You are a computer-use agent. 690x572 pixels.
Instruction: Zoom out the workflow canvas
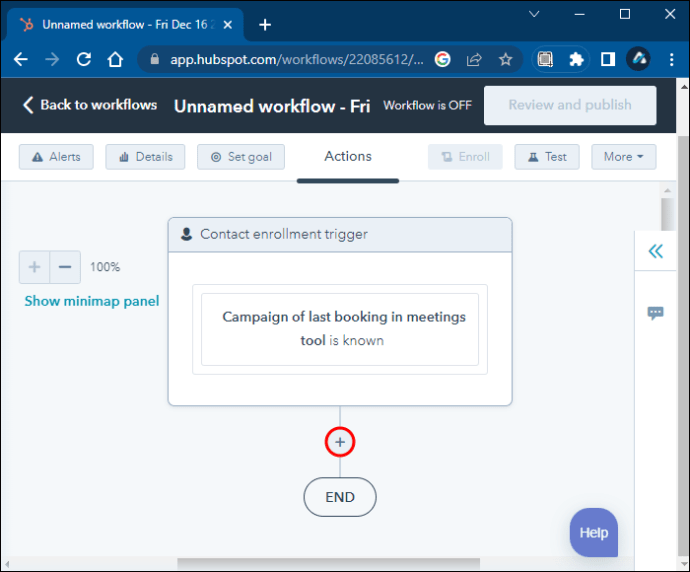click(65, 267)
